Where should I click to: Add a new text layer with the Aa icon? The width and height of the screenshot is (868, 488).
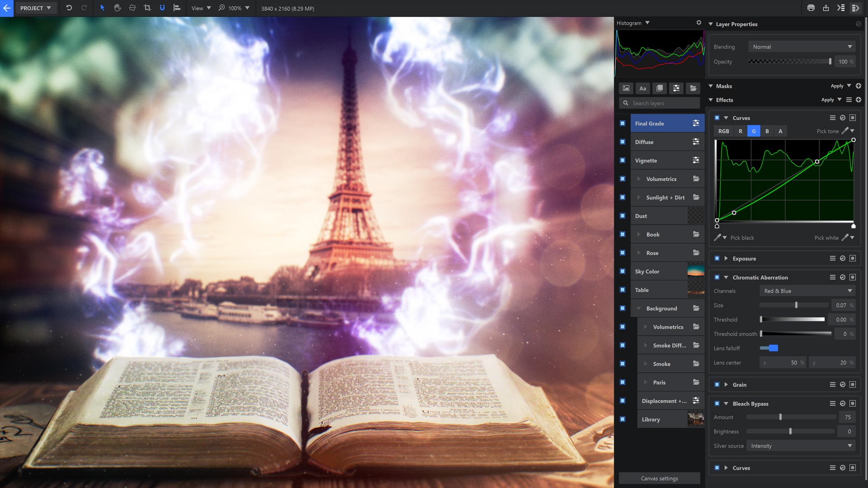(642, 88)
